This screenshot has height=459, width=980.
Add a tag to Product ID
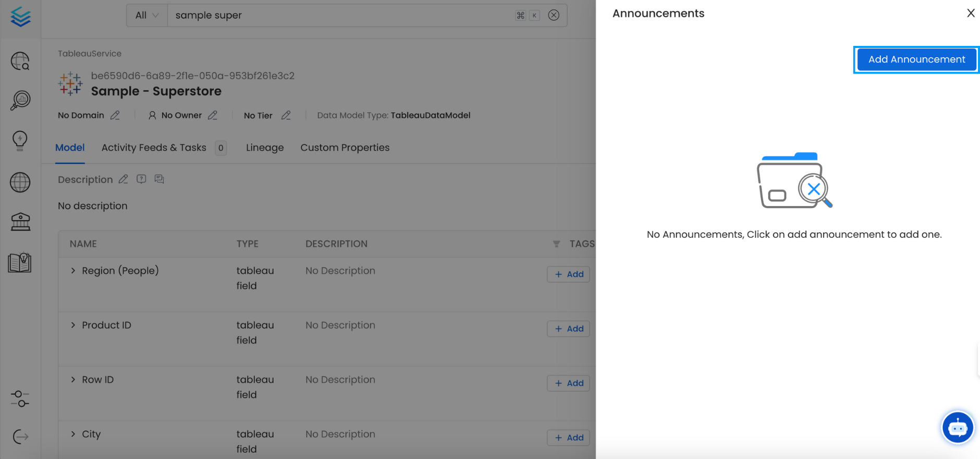click(568, 329)
